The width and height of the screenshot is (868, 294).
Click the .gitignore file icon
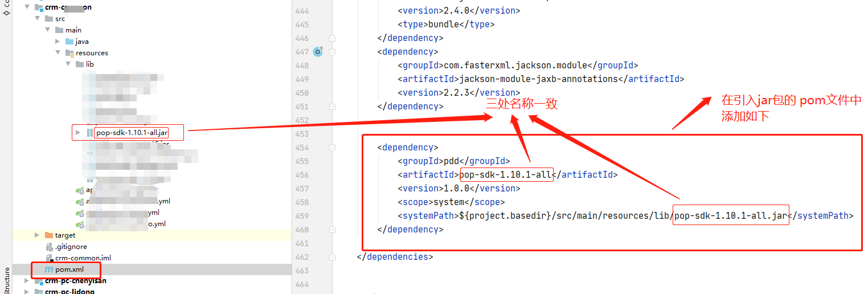[50, 247]
